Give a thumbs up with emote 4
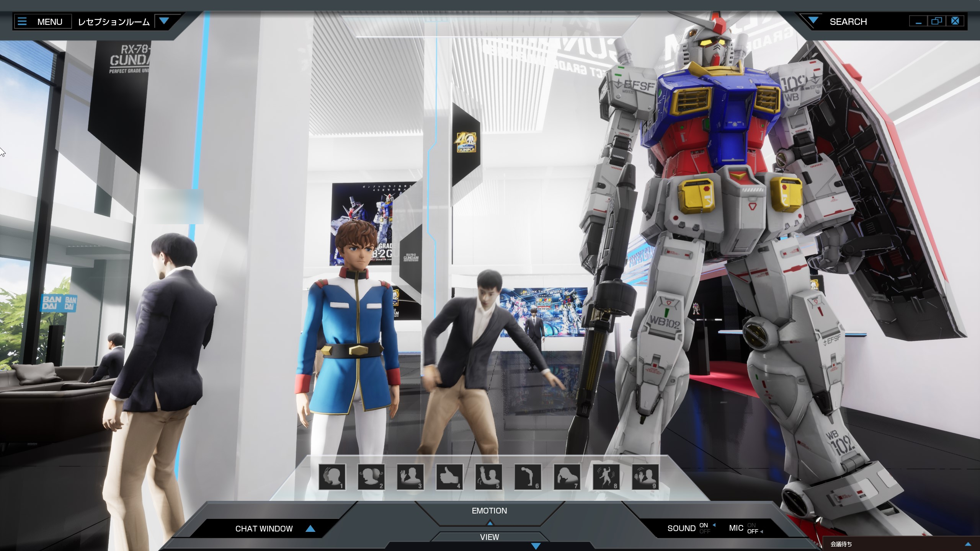Image resolution: width=980 pixels, height=551 pixels. click(x=449, y=477)
